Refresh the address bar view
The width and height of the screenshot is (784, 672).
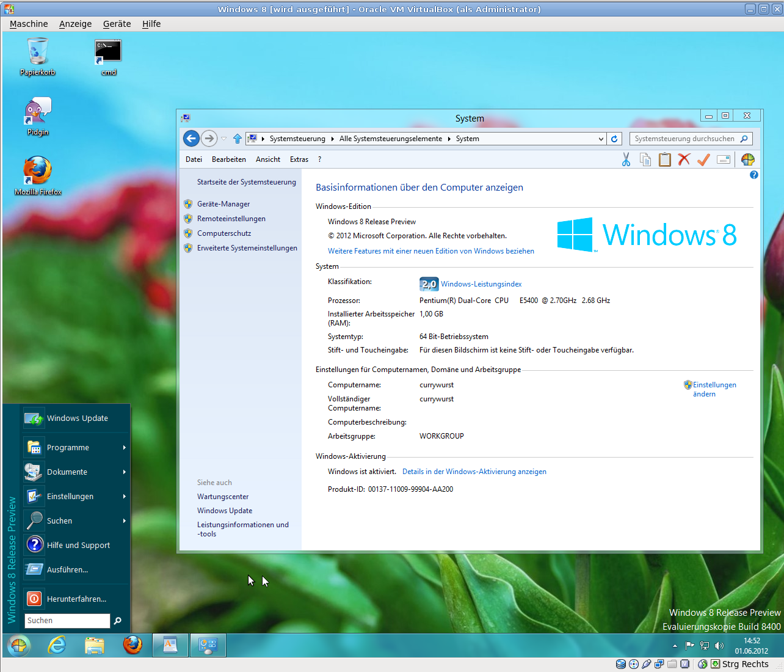tap(614, 139)
